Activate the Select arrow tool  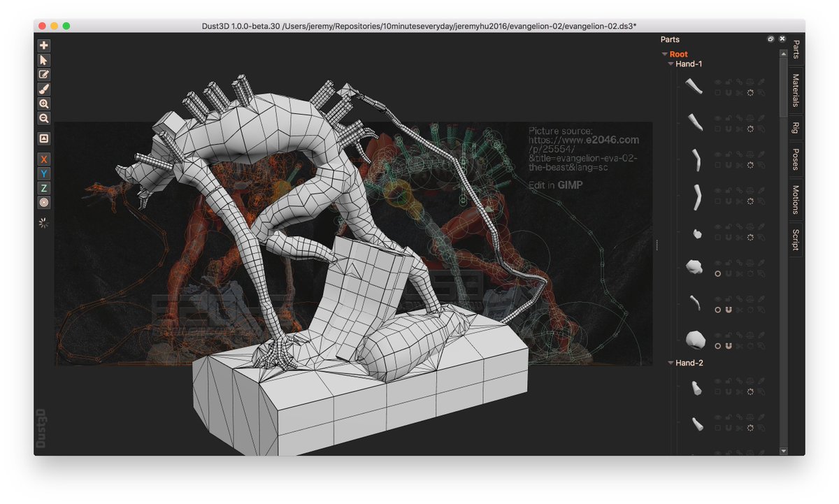pos(44,59)
